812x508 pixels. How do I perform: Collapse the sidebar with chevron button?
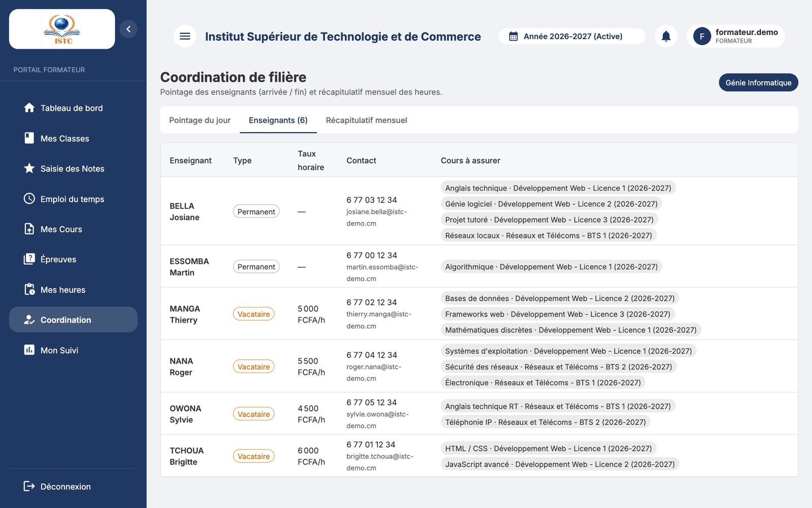click(128, 29)
